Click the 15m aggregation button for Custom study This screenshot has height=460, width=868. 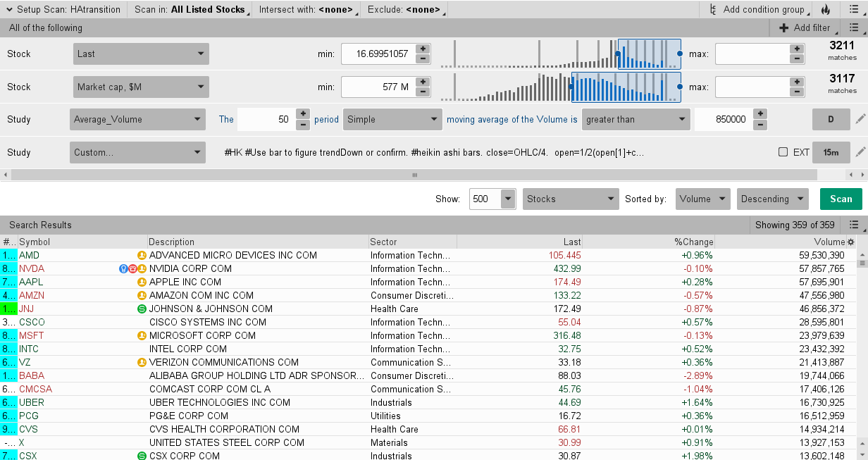(831, 151)
